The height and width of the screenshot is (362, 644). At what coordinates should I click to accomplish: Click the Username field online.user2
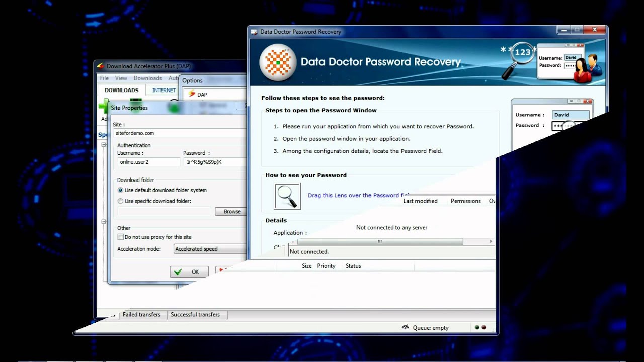[x=148, y=162]
